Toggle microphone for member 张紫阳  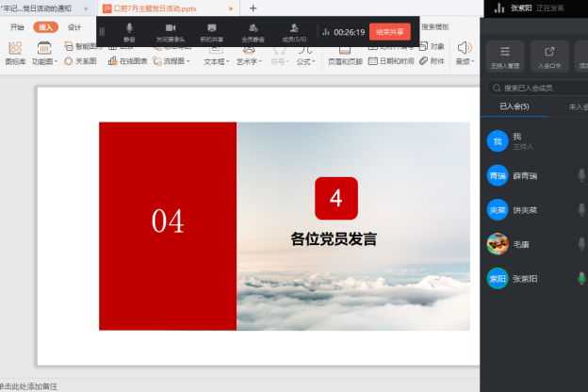point(581,278)
